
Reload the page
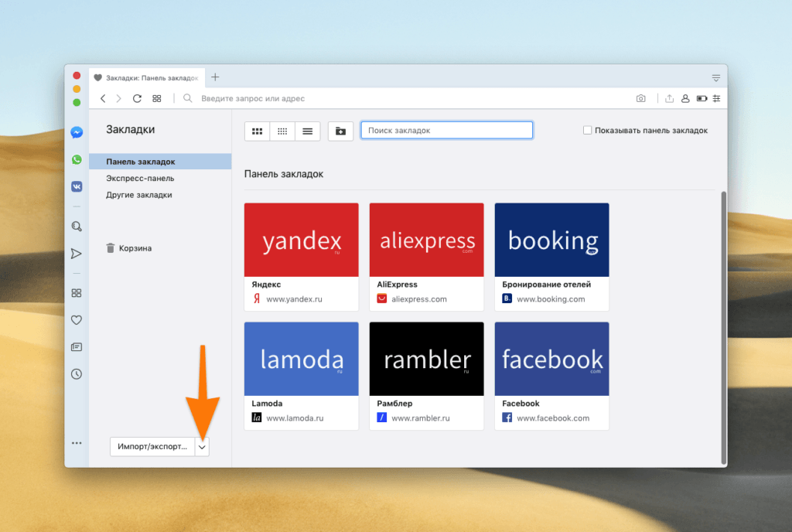[138, 98]
